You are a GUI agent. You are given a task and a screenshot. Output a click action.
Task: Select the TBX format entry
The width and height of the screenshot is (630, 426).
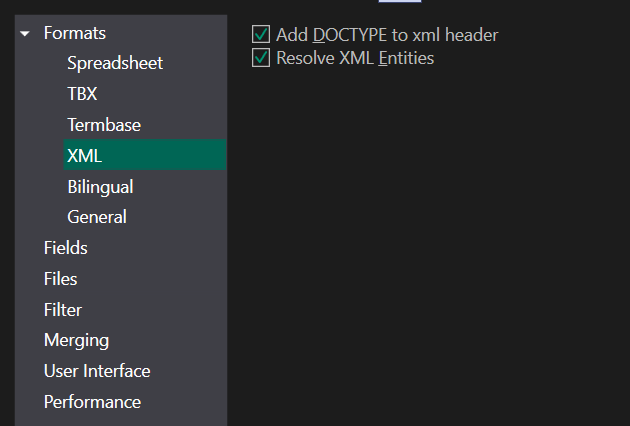click(x=82, y=94)
